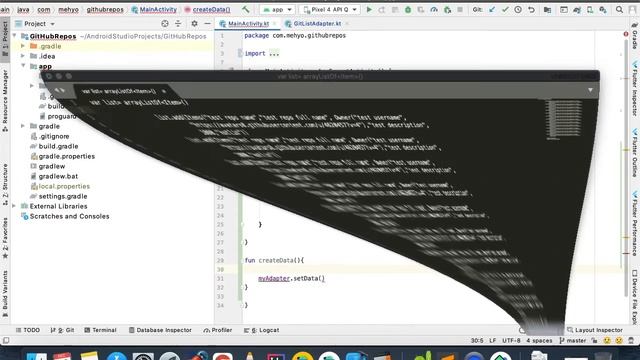
Task: Toggle the Resource Manager side panel
Action: (x=5, y=101)
